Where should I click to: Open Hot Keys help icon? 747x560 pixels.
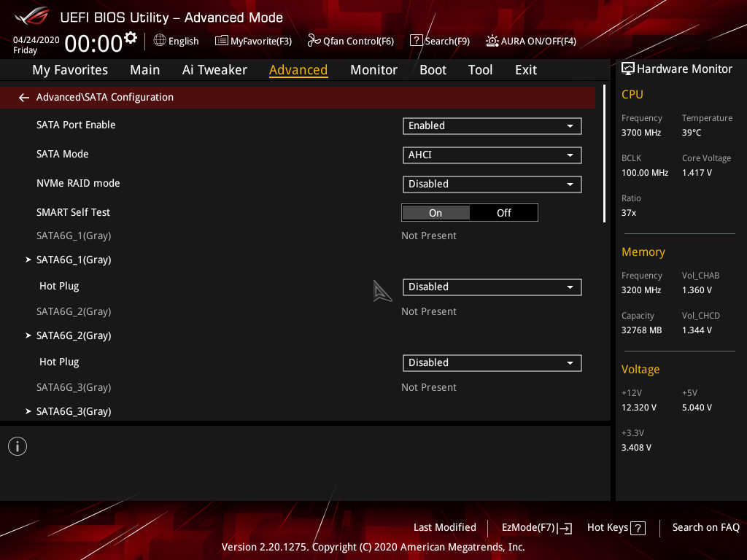[x=638, y=528]
